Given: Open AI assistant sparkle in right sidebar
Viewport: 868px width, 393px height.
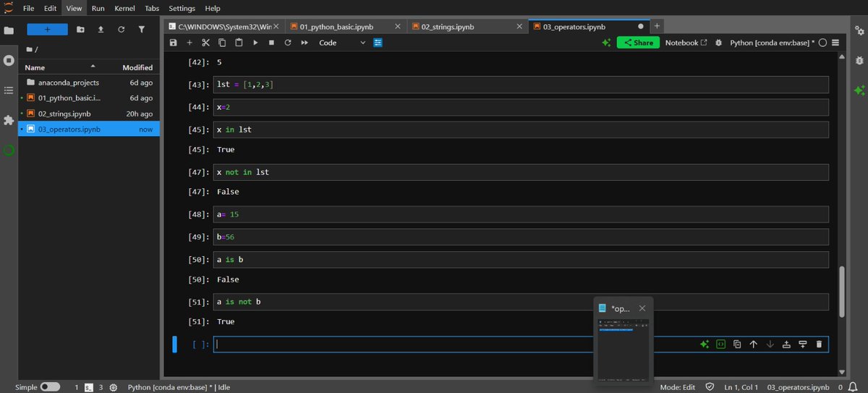Looking at the screenshot, I should [x=859, y=90].
